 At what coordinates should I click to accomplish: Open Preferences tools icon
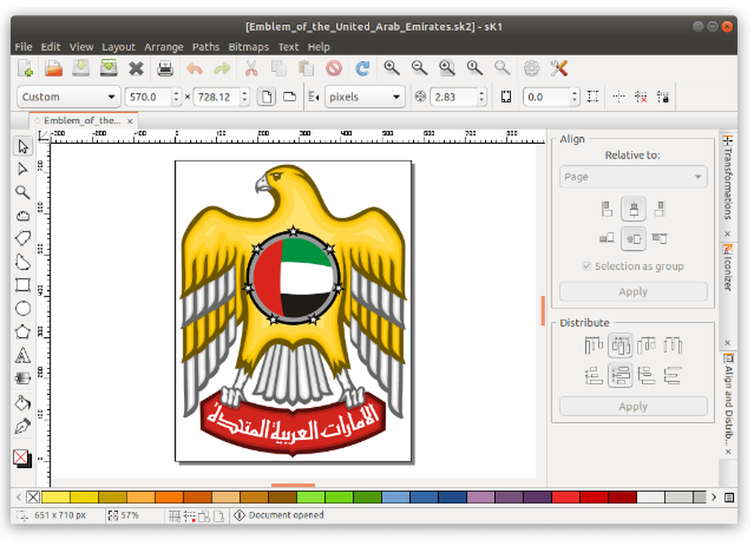(x=559, y=69)
